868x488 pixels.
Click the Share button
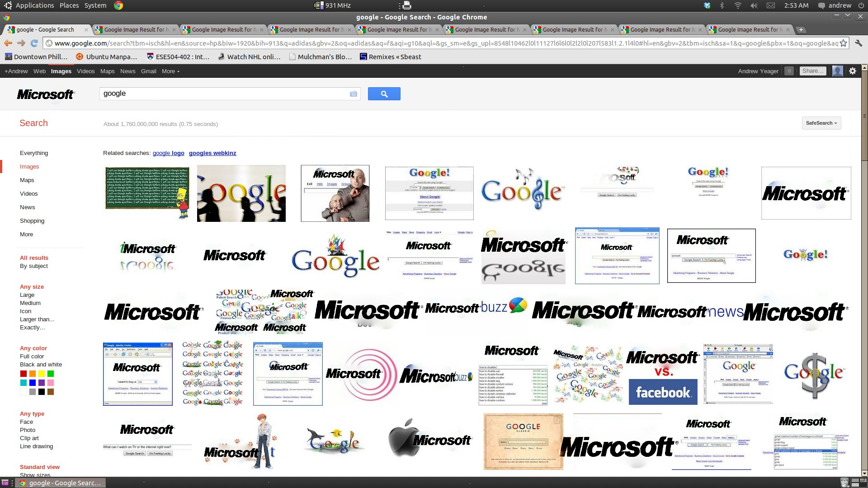pos(812,71)
